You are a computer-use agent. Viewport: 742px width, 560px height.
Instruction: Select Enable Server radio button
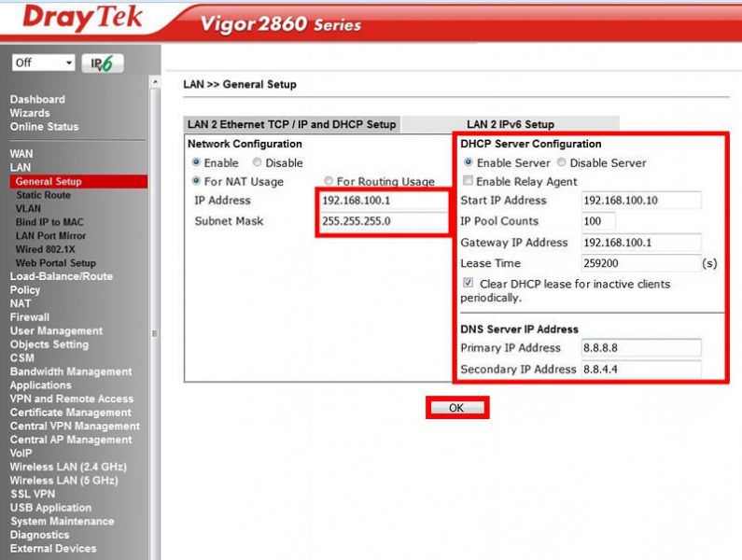point(469,162)
